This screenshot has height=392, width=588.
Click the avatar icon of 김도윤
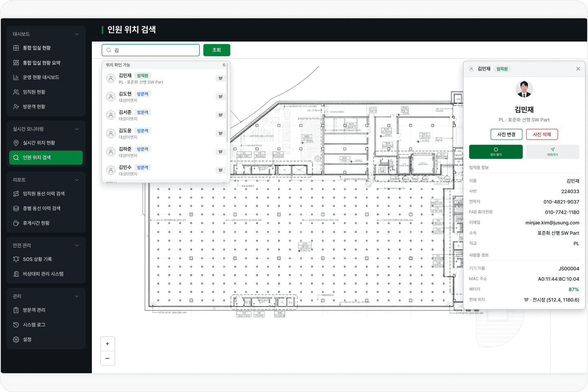click(111, 134)
